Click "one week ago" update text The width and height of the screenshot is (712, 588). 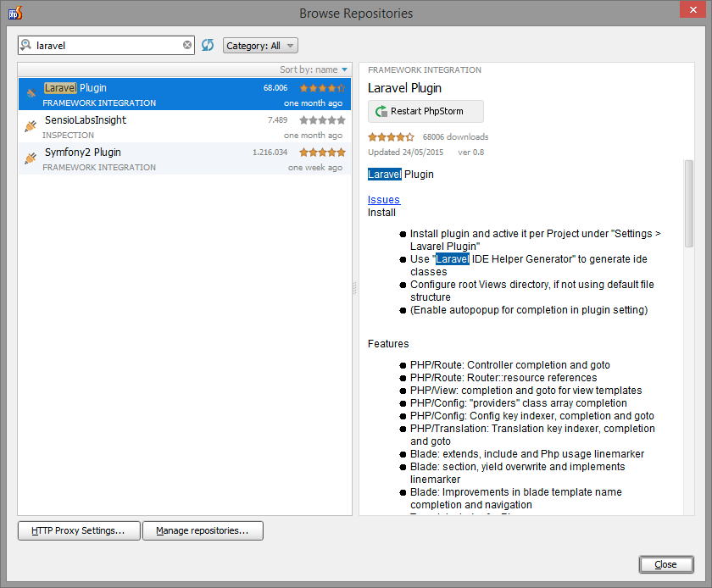(315, 168)
